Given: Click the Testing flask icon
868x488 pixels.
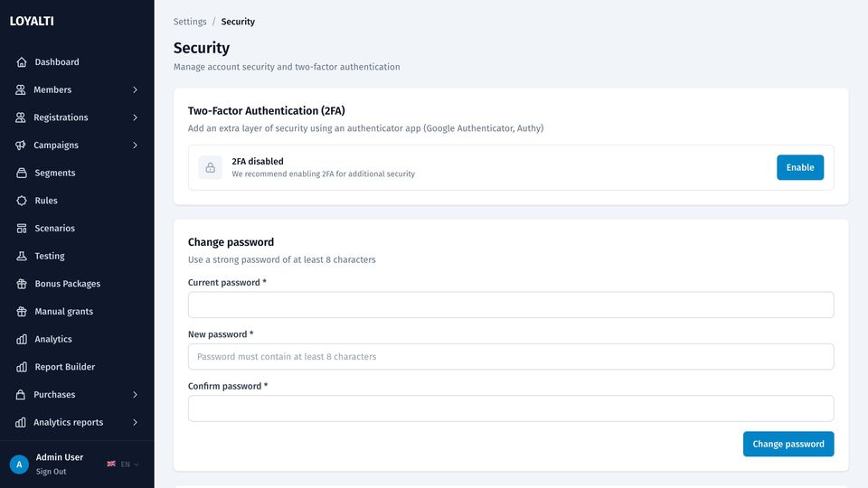Looking at the screenshot, I should [22, 256].
